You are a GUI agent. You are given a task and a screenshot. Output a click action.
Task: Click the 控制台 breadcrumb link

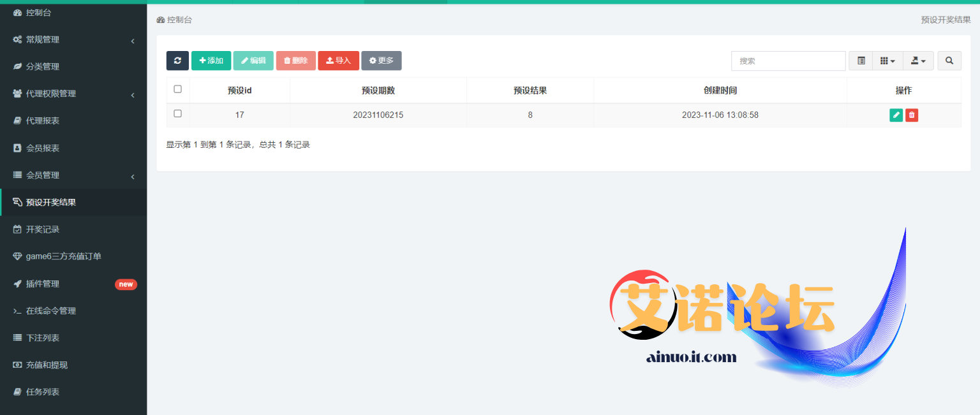pos(174,20)
